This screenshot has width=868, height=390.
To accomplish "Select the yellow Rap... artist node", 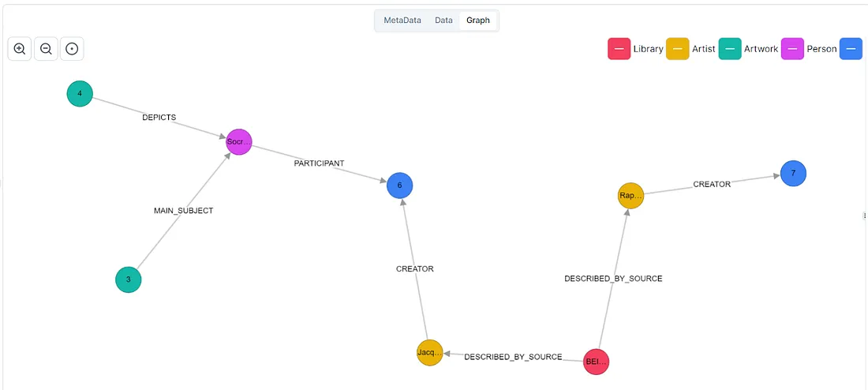I will point(631,196).
